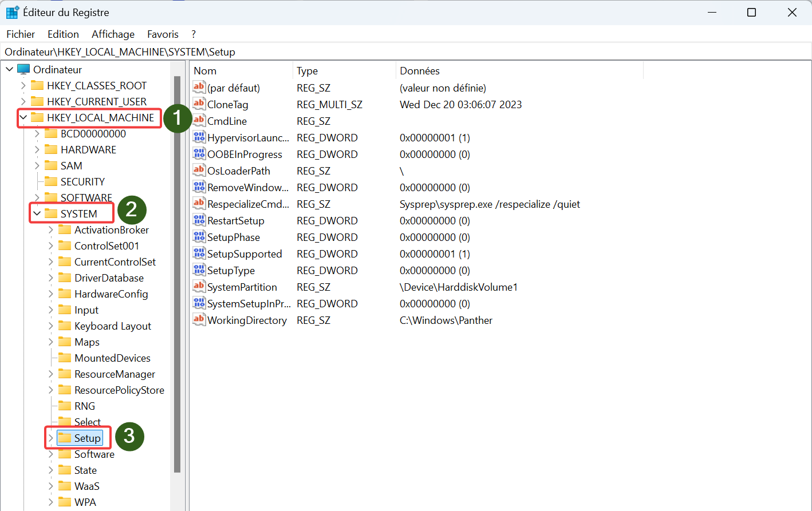Click the SAM folder icon
This screenshot has width=812, height=511.
click(51, 165)
